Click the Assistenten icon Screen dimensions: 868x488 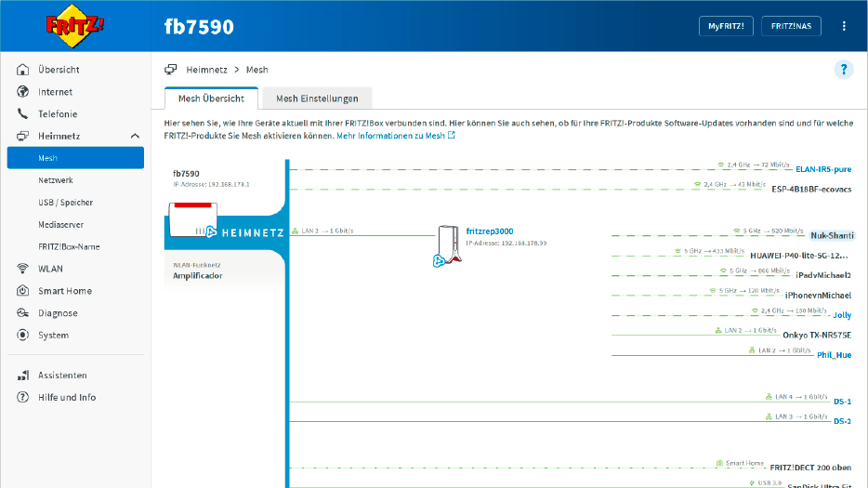[x=22, y=375]
